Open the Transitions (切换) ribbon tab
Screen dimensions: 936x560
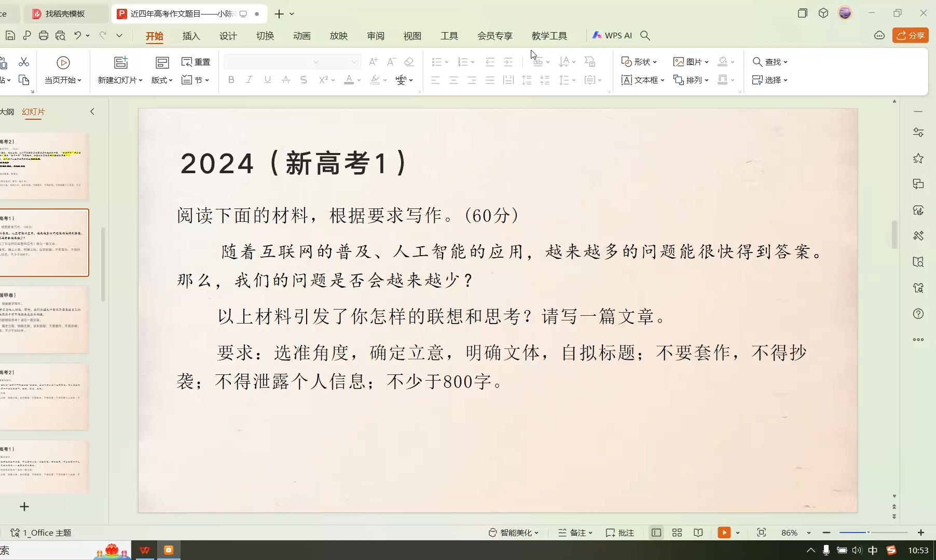pyautogui.click(x=265, y=36)
